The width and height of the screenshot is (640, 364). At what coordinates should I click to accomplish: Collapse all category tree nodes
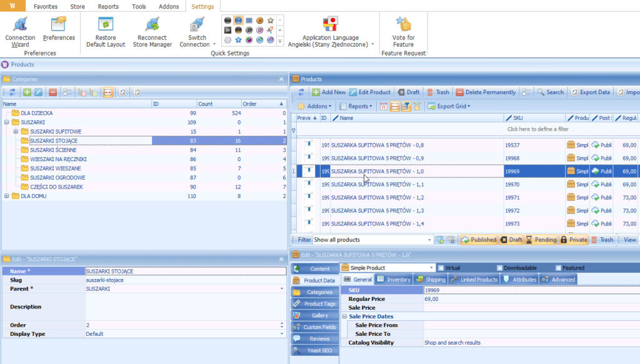click(82, 92)
